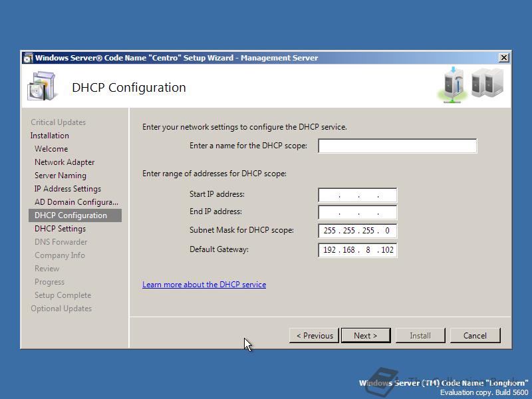The width and height of the screenshot is (532, 399).
Task: Click the software box and disc icon
Action: tap(41, 86)
